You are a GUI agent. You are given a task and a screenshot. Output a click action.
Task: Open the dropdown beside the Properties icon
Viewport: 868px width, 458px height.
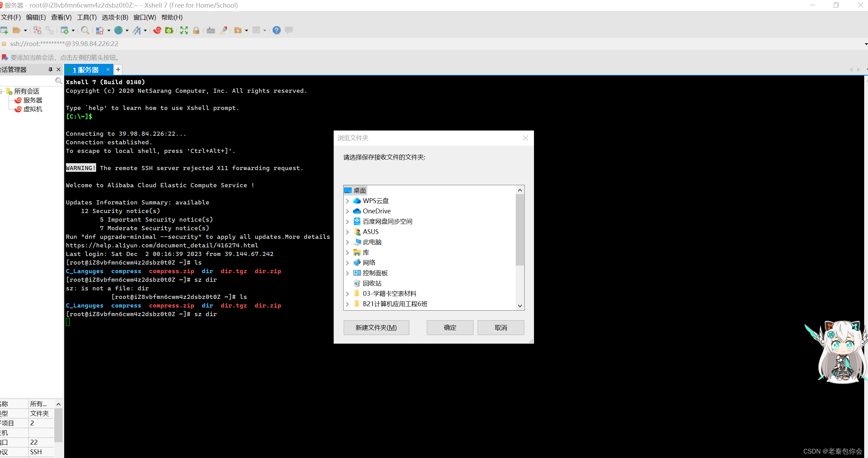coord(73,31)
